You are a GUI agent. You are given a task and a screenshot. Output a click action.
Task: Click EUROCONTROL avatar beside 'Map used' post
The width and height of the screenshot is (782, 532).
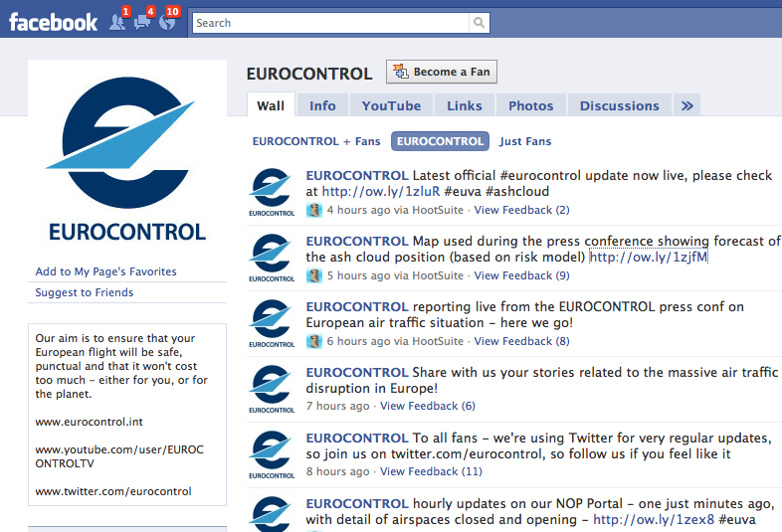[272, 258]
